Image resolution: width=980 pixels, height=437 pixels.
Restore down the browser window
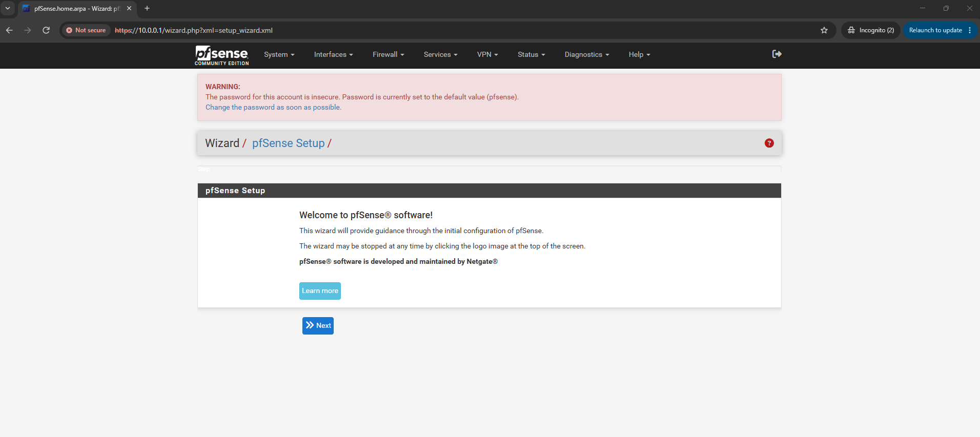point(946,8)
